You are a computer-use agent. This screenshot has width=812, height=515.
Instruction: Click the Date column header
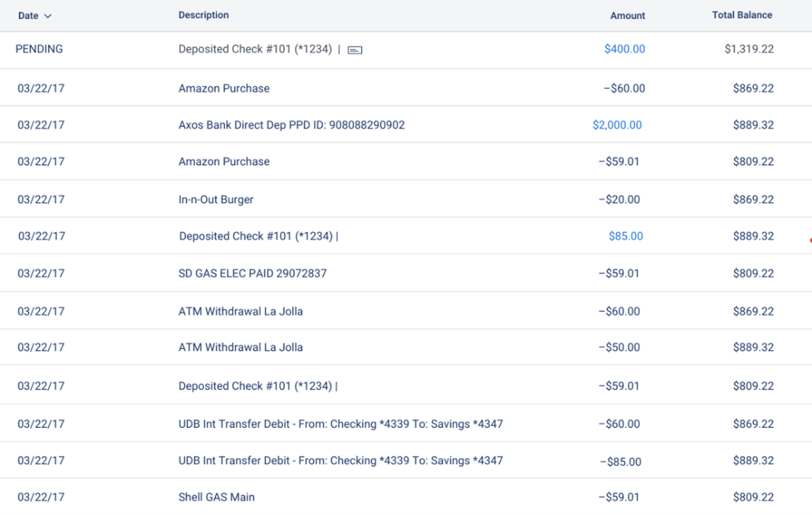tap(28, 16)
